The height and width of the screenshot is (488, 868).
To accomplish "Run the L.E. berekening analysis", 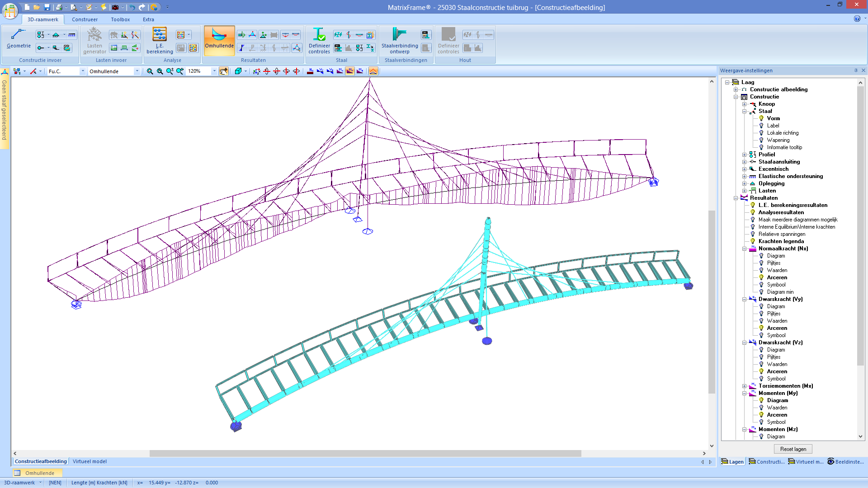I will click(x=160, y=41).
